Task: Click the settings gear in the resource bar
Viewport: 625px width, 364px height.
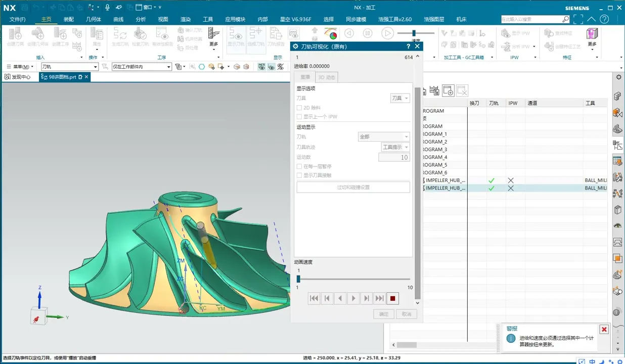Action: 617,77
